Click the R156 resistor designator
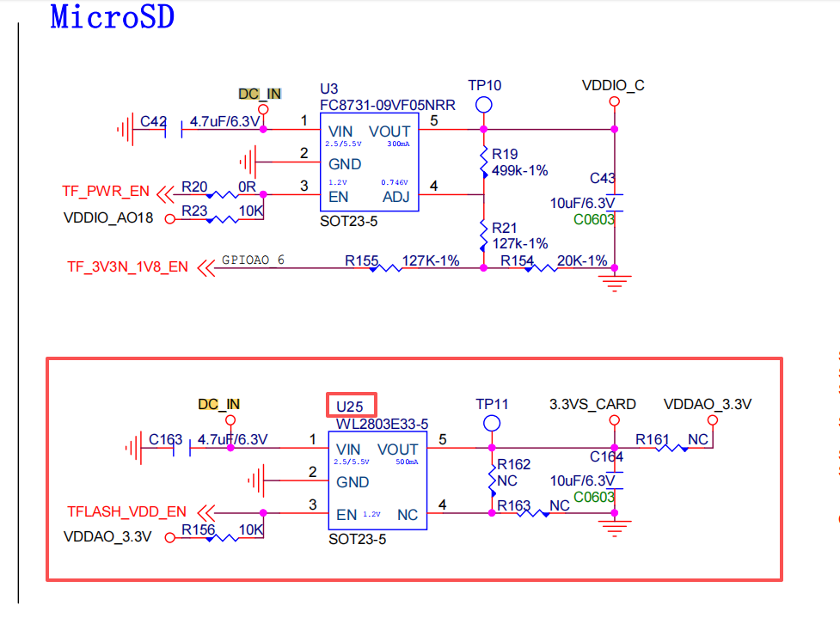Viewport: 840px width, 618px height. point(198,529)
